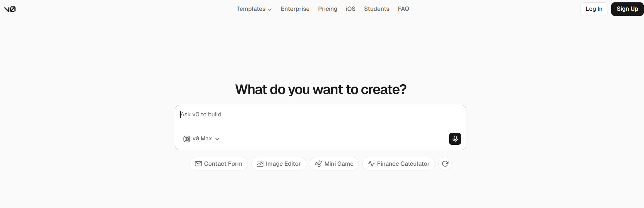
Task: Open the iOS nav link
Action: [x=351, y=9]
